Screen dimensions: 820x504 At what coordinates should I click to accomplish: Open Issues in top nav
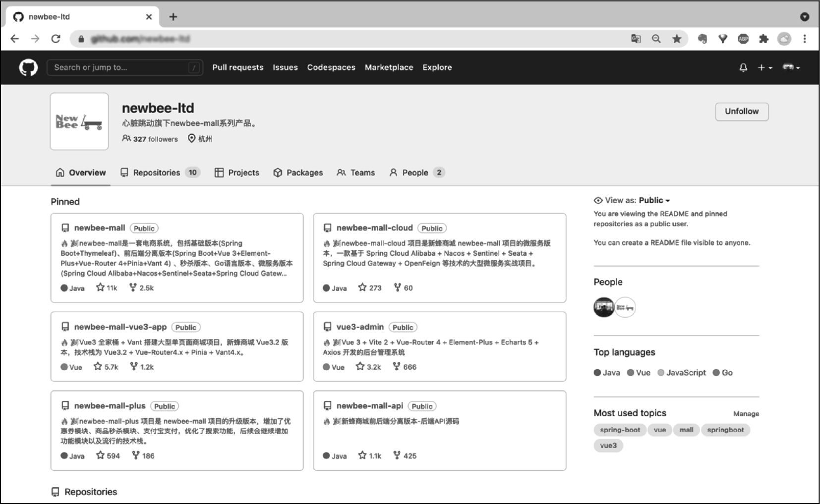tap(285, 67)
